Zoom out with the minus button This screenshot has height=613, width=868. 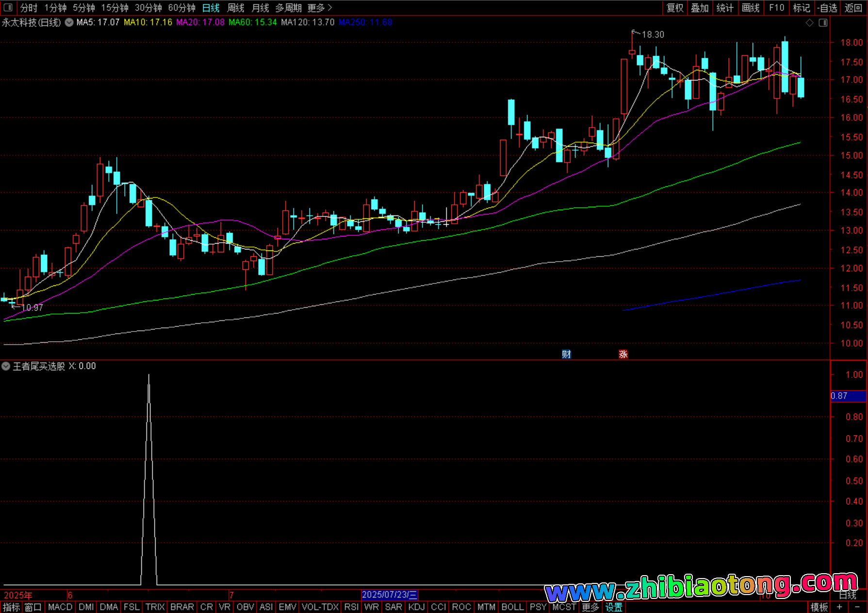tap(857, 607)
